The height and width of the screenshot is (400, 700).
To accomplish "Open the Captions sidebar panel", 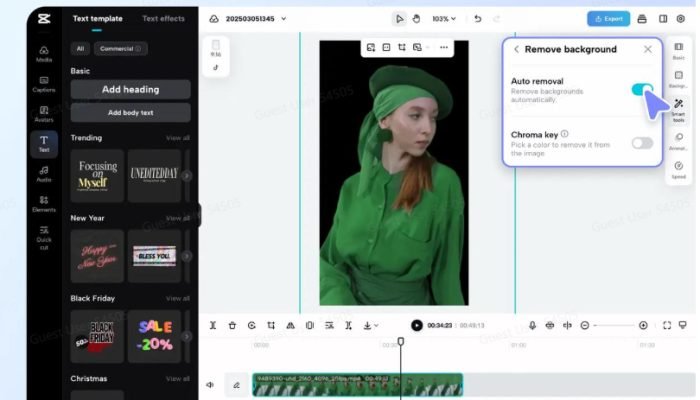I will (44, 84).
